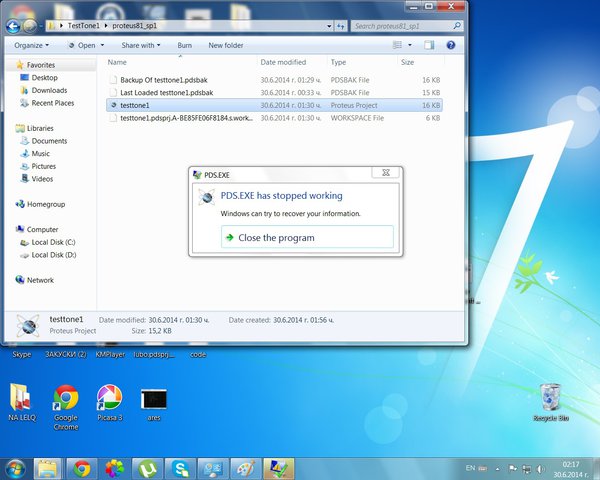The image size is (600, 480).
Task: Click the Windows Start orb
Action: point(15,469)
